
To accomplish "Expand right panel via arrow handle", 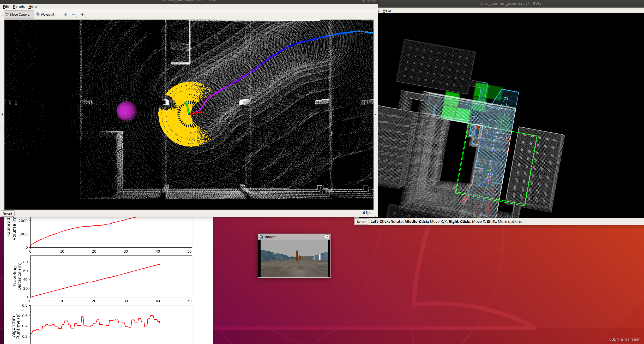I will (x=375, y=114).
